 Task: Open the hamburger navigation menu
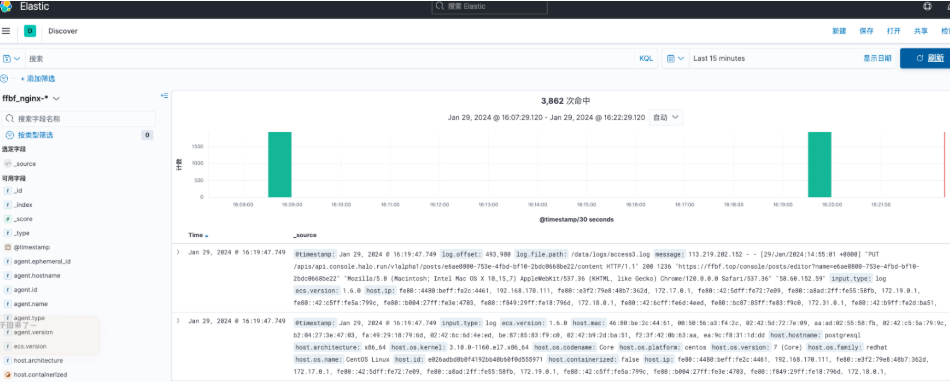coord(6,31)
